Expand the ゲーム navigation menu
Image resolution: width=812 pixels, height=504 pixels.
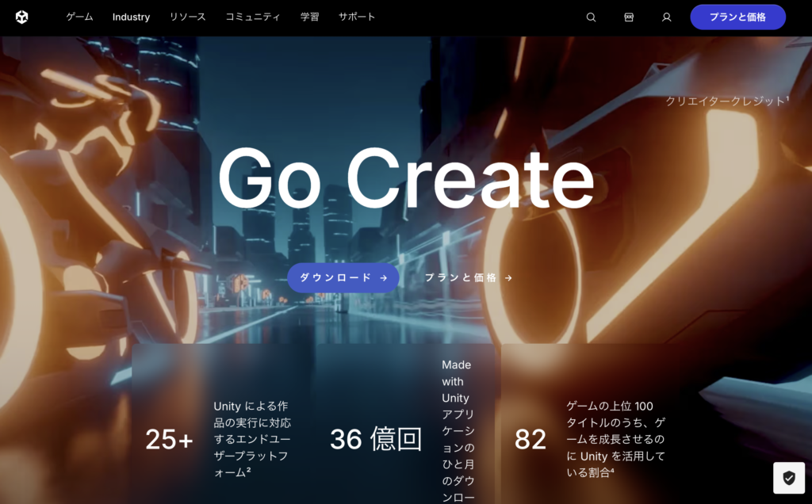pos(79,17)
